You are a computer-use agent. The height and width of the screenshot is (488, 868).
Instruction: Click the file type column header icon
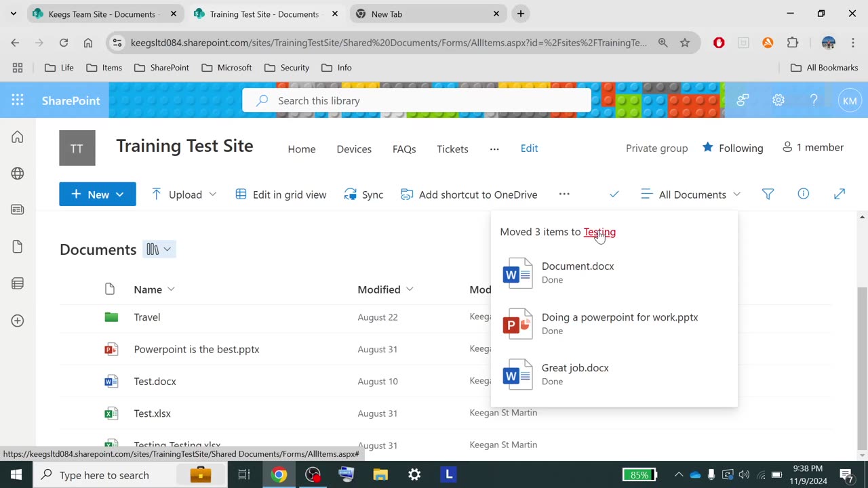point(110,289)
